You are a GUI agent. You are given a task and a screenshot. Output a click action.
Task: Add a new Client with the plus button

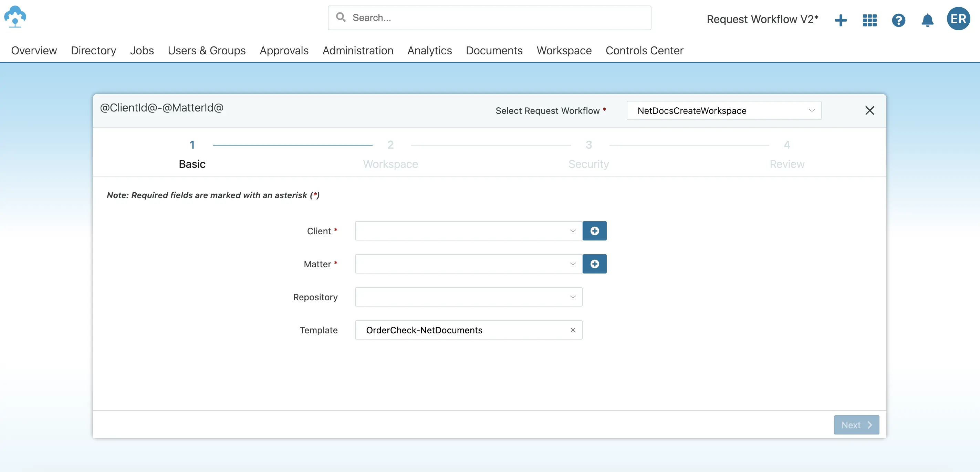tap(595, 231)
